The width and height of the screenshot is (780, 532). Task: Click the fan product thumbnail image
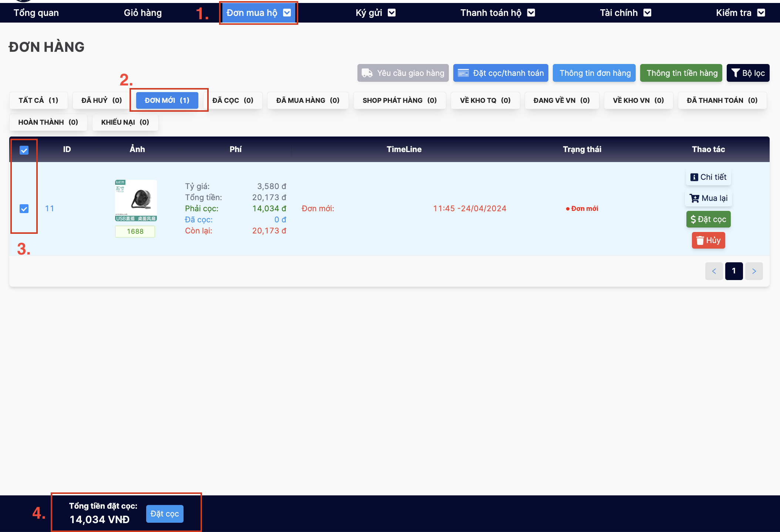(136, 201)
